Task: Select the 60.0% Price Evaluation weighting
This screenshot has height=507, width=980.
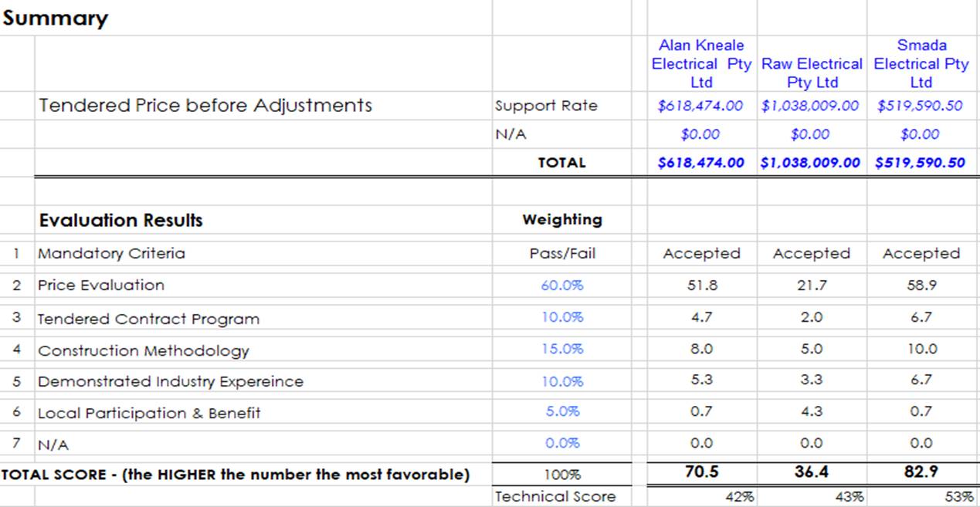Action: point(561,286)
